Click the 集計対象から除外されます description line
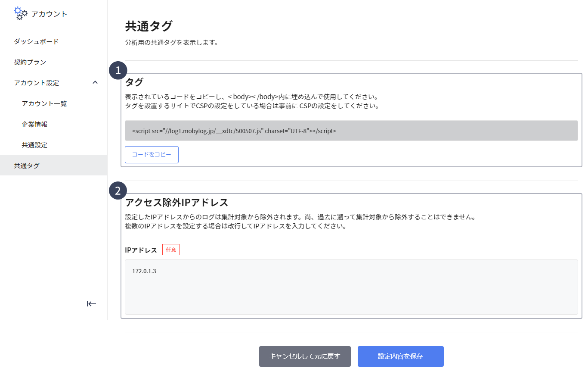Viewport: 588px width, 381px height. coord(300,217)
